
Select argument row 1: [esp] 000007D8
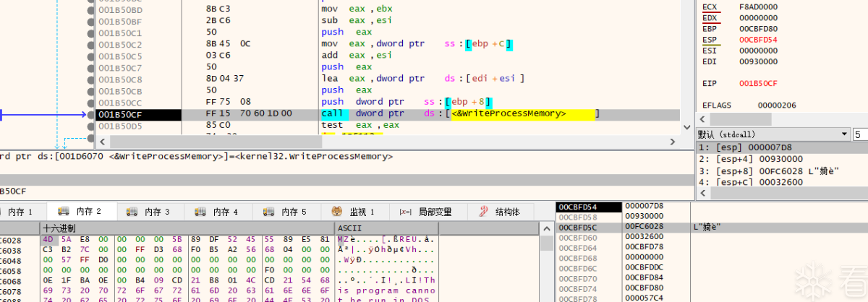pos(782,148)
